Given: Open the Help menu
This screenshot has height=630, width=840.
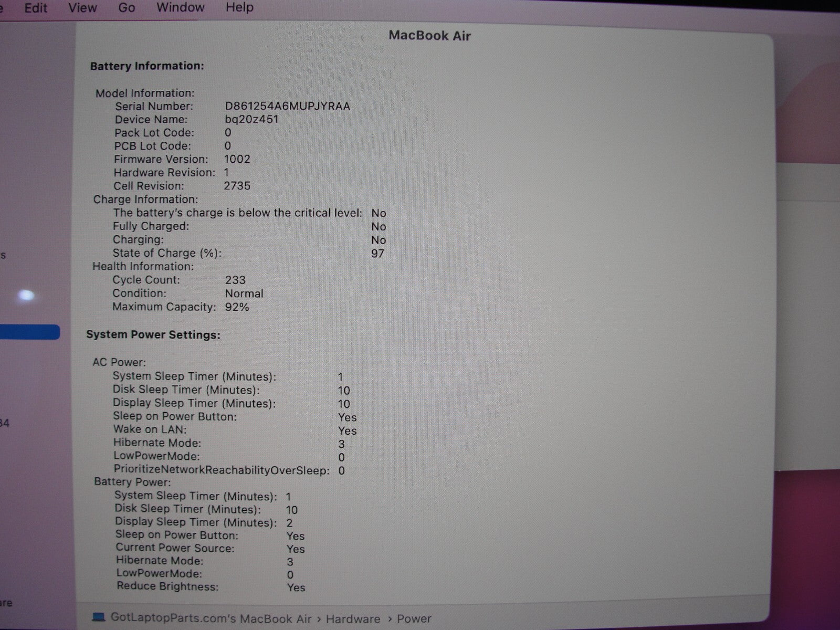Looking at the screenshot, I should click(x=239, y=8).
